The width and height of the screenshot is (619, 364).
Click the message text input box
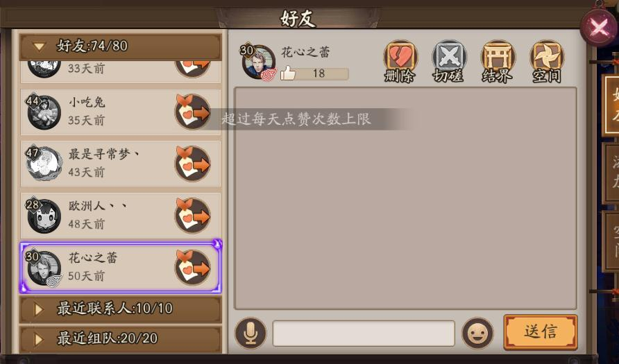(364, 333)
